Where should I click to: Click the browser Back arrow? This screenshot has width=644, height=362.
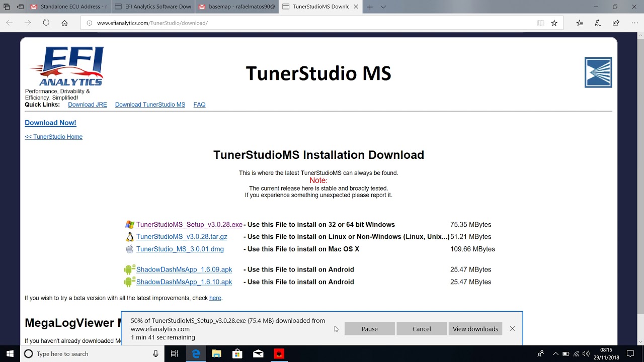click(10, 23)
